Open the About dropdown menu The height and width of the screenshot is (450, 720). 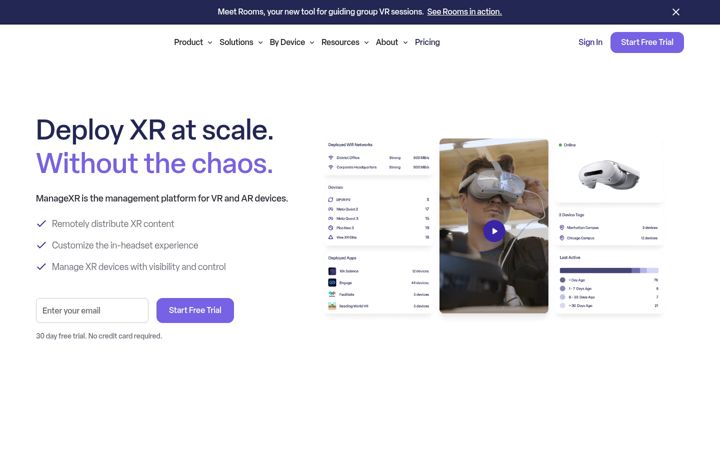pyautogui.click(x=391, y=42)
